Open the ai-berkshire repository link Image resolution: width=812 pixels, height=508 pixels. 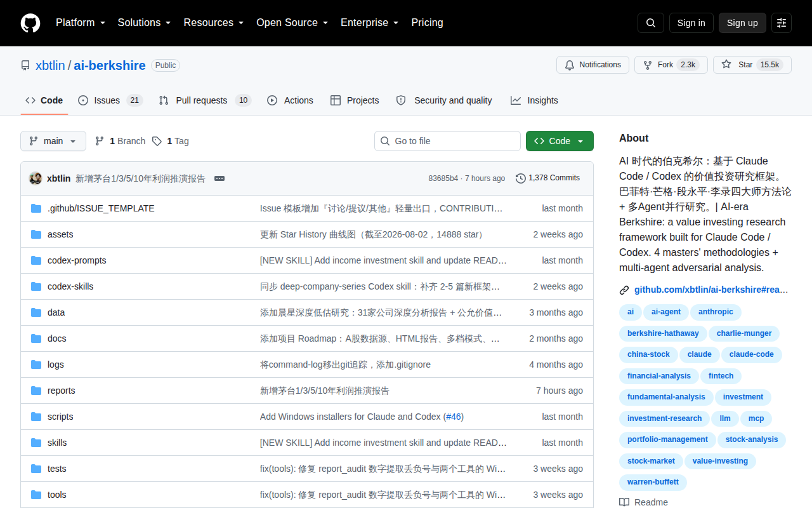[110, 65]
